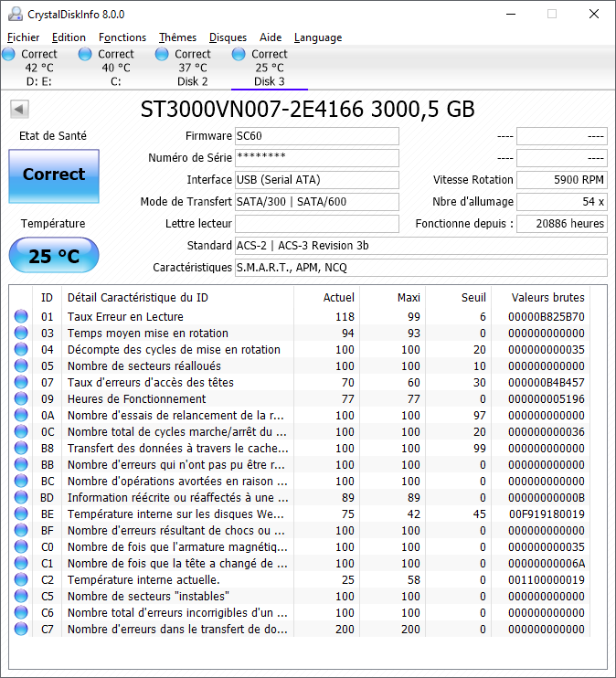Click status orb for ID BB row
This screenshot has width=616, height=678.
[21, 464]
